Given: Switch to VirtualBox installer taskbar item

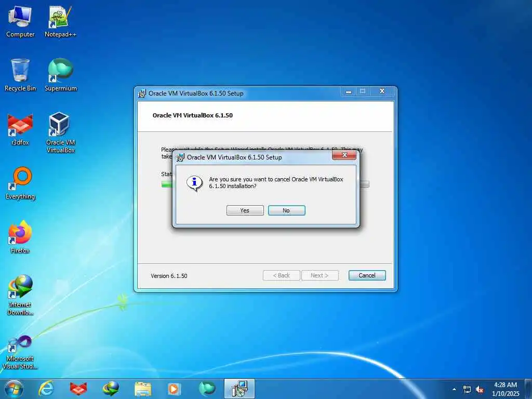Looking at the screenshot, I should point(240,389).
